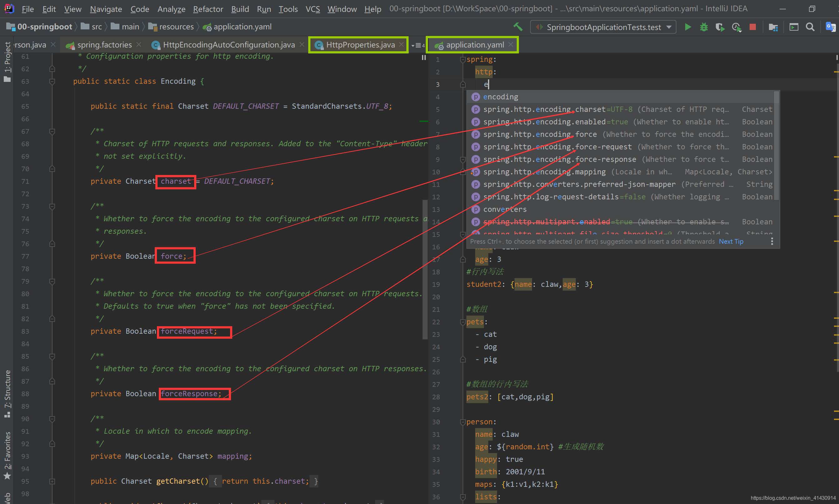Open the Profiler run icon
Screen dimensions: 839x504
coord(736,27)
